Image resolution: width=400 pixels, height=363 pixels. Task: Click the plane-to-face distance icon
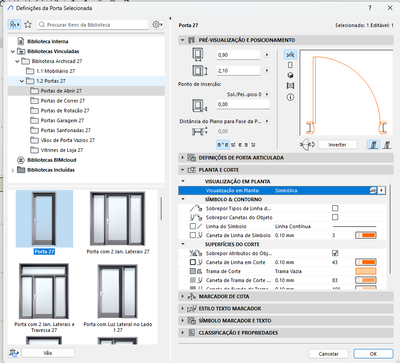(199, 131)
